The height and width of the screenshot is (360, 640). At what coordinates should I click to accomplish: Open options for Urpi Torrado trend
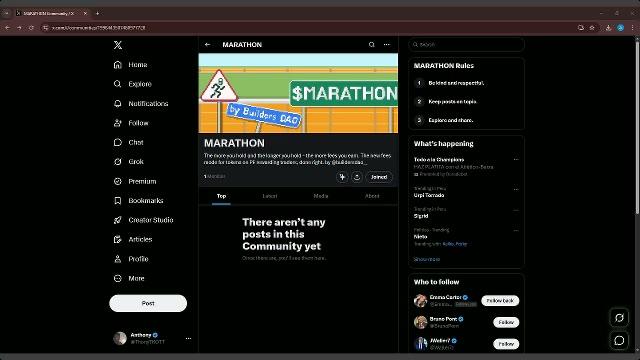[516, 189]
